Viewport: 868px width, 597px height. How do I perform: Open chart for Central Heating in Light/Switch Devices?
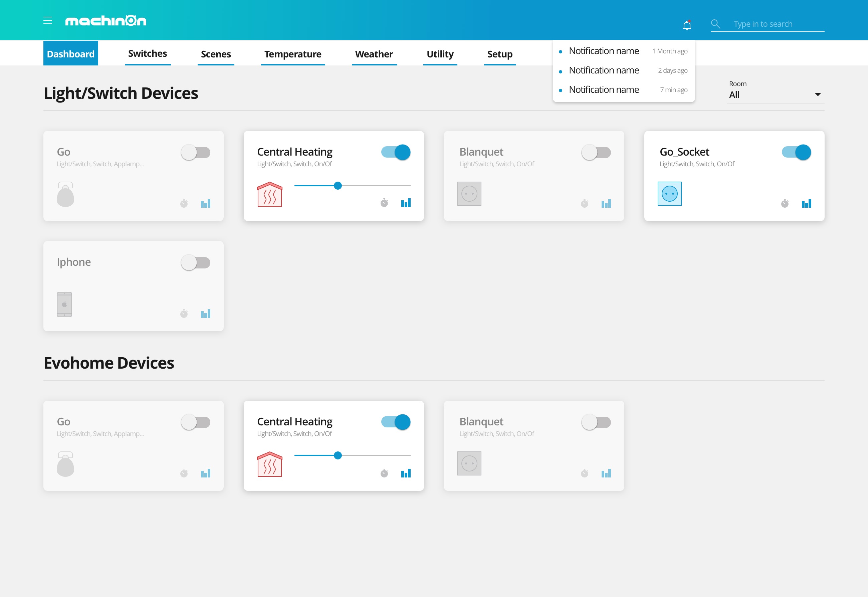pyautogui.click(x=406, y=203)
